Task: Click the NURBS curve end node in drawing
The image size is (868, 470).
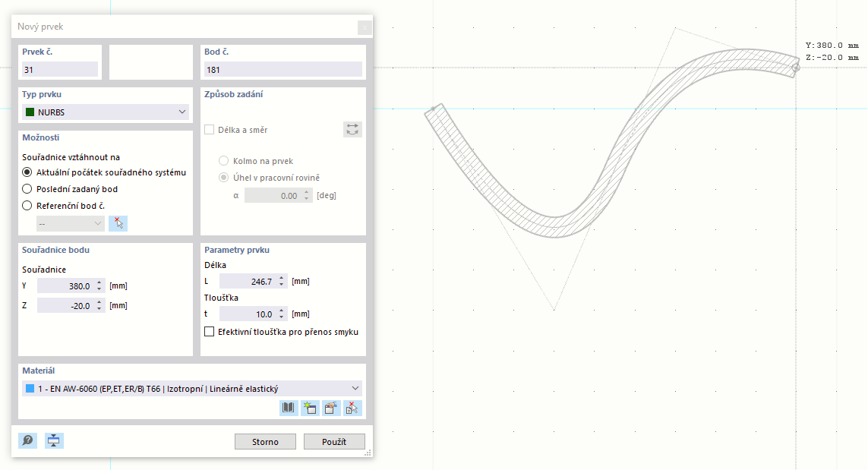Action: click(796, 68)
